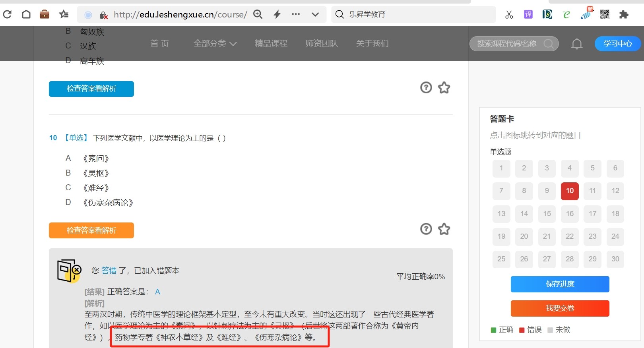Screen dimensions: 644x348
Task: Jump to question 1 on answer card
Action: [x=501, y=168]
